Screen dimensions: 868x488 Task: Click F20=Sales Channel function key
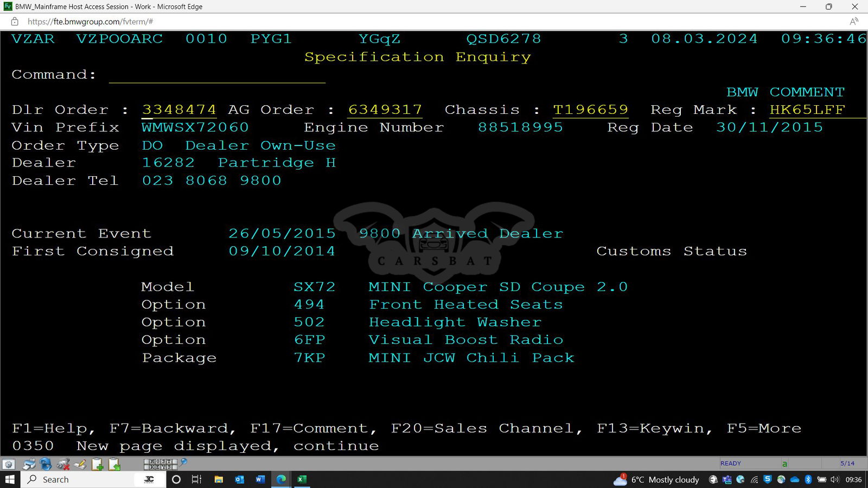tap(487, 428)
